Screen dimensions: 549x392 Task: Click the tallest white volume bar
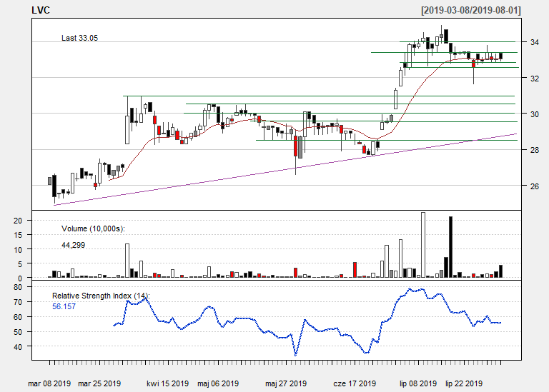coord(423,245)
